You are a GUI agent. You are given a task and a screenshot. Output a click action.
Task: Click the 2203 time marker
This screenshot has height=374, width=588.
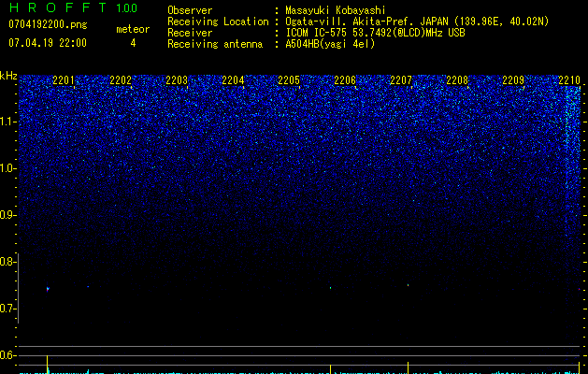pyautogui.click(x=177, y=79)
